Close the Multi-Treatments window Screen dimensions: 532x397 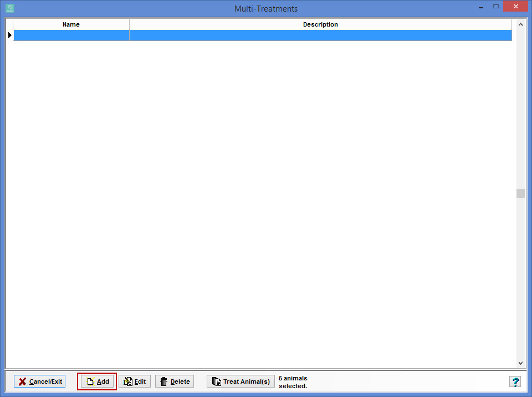pos(516,7)
